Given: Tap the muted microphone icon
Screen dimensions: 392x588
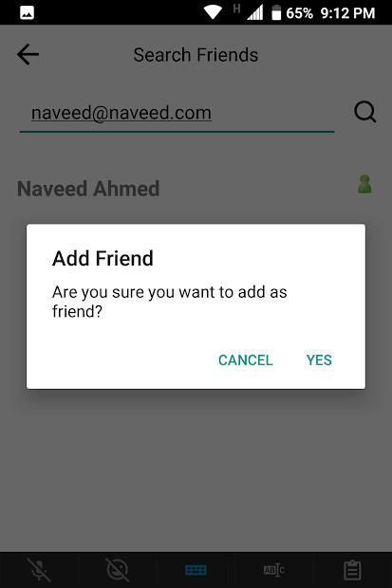Looking at the screenshot, I should pyautogui.click(x=39, y=570).
